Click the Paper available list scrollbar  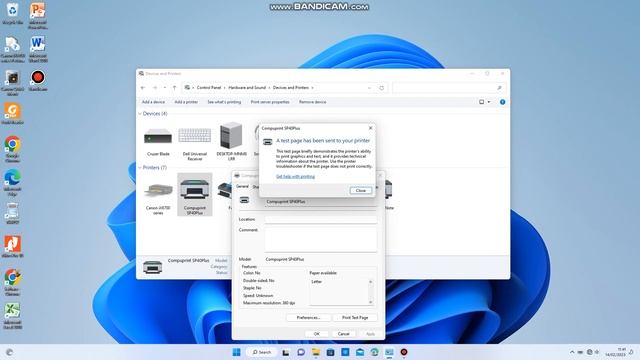[x=371, y=292]
